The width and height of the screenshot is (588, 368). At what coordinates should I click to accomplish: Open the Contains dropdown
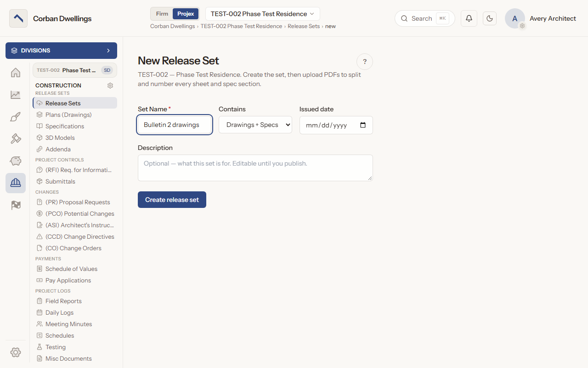pyautogui.click(x=255, y=125)
